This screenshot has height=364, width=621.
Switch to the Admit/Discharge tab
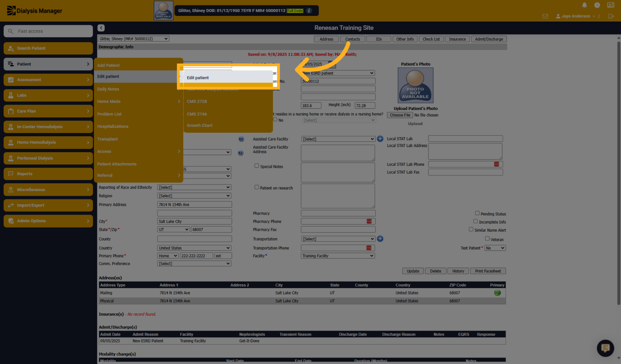[489, 39]
